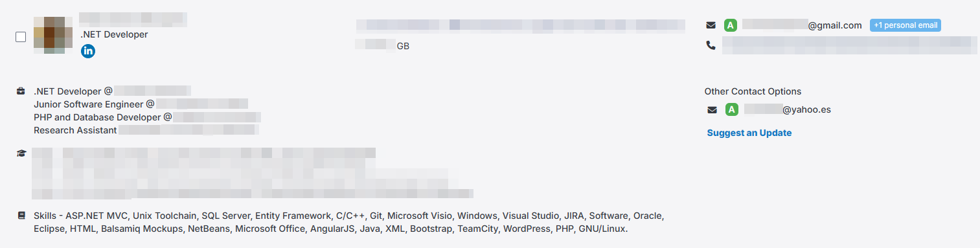This screenshot has width=980, height=248.
Task: Click PHP and Database Developer entry
Action: point(147,117)
